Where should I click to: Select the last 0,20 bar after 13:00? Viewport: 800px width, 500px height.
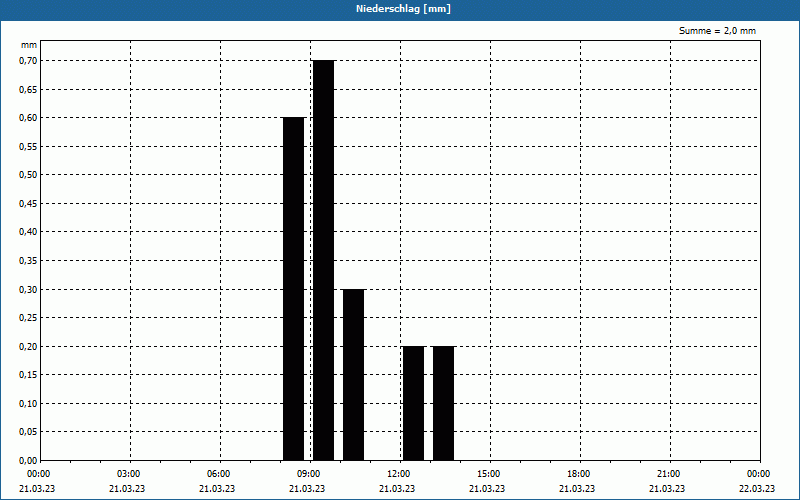point(443,403)
